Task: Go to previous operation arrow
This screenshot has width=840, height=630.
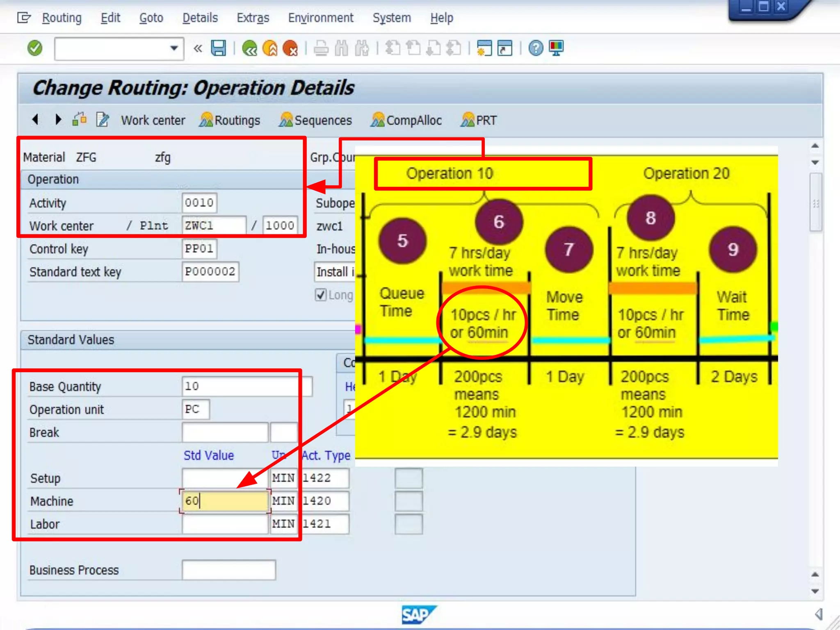Action: [35, 120]
